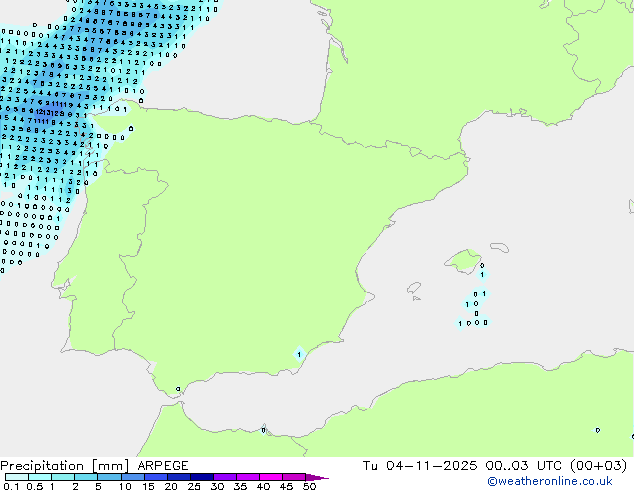Click the '00..03' time range text
Screen dimensions: 634x490
[507, 466]
